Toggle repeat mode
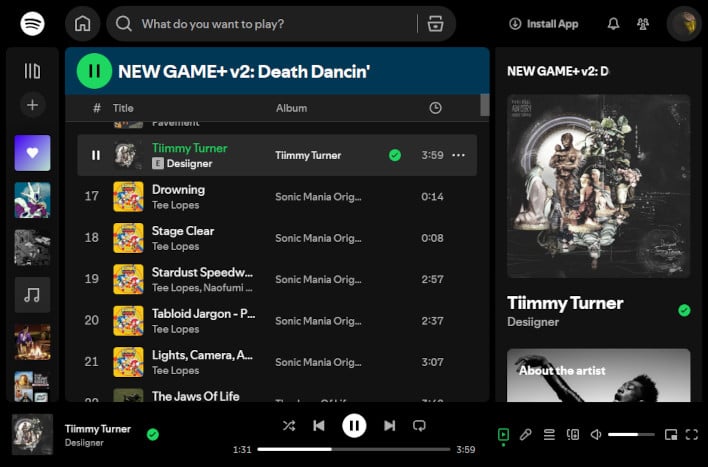Screen dimensions: 708x467 point(419,425)
